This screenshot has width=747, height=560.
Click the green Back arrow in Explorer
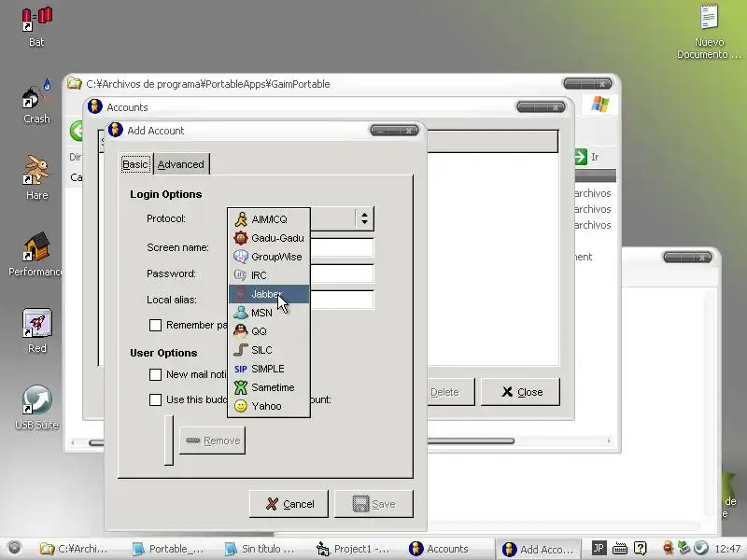point(77,131)
